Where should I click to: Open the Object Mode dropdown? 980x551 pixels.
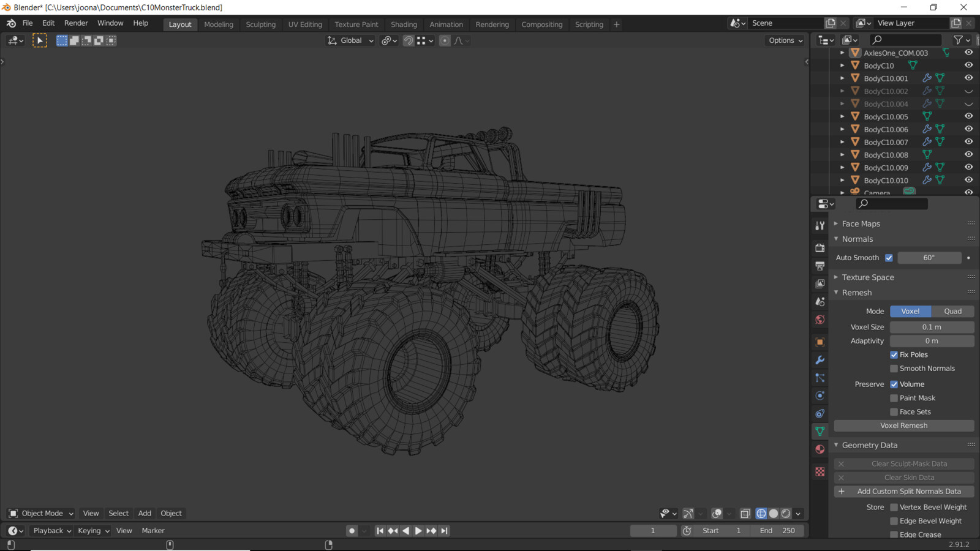click(41, 514)
